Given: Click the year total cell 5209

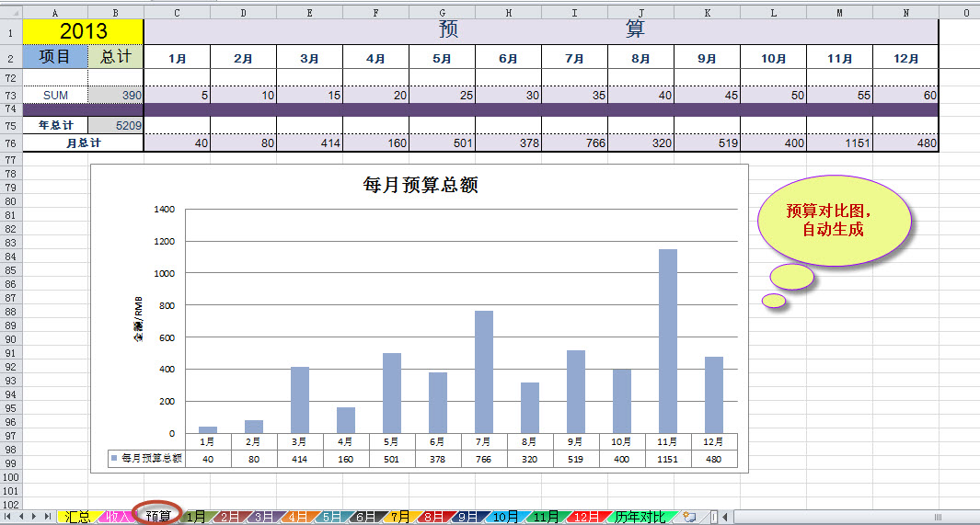Looking at the screenshot, I should pyautogui.click(x=116, y=125).
